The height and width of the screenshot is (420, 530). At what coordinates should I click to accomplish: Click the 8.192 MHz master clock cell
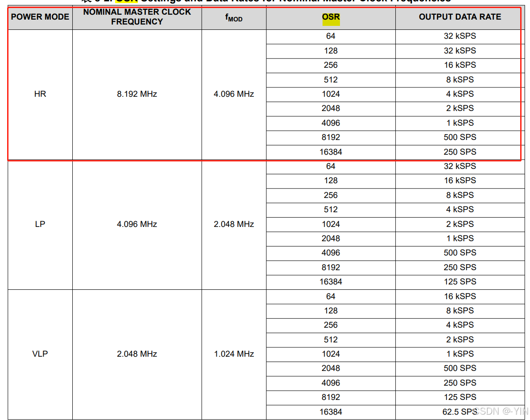tap(137, 94)
